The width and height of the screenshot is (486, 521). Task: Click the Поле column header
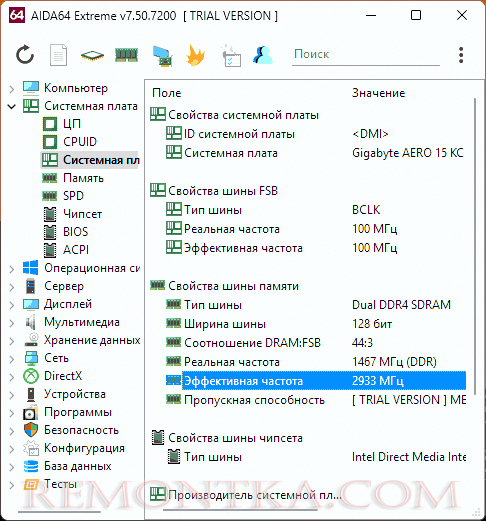166,93
